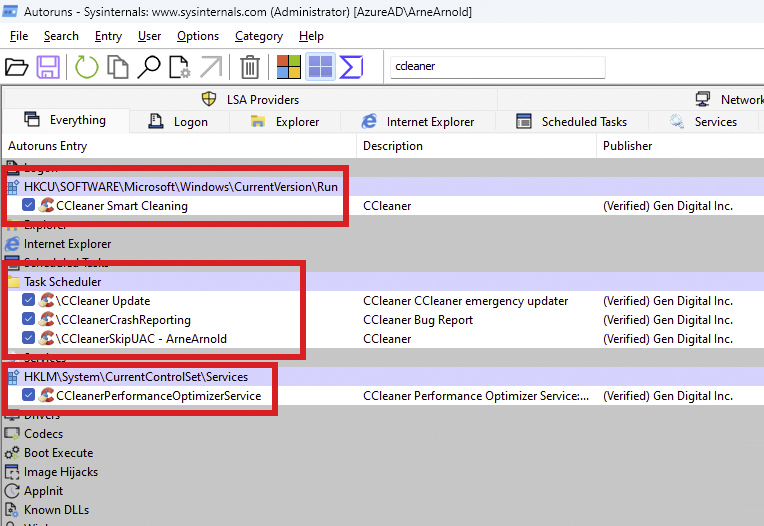Click the Publisher column header
The image size is (764, 526).
pyautogui.click(x=627, y=146)
